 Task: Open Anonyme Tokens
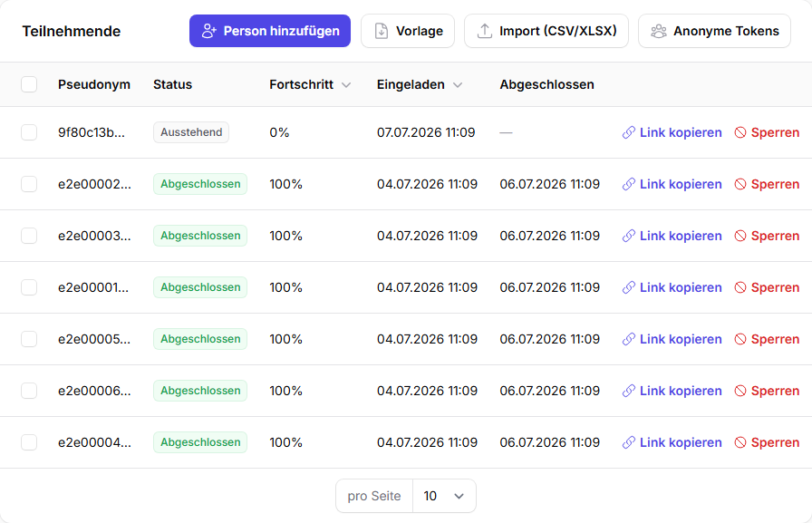(714, 31)
